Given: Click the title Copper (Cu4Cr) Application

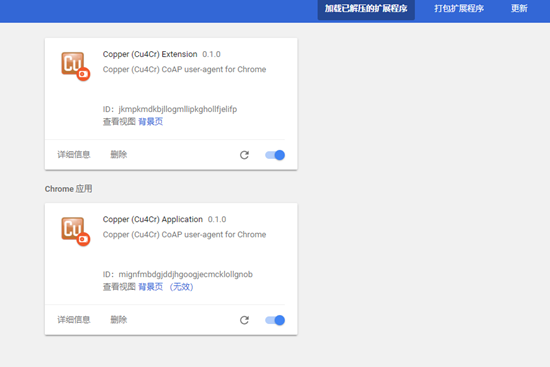Looking at the screenshot, I should (153, 219).
